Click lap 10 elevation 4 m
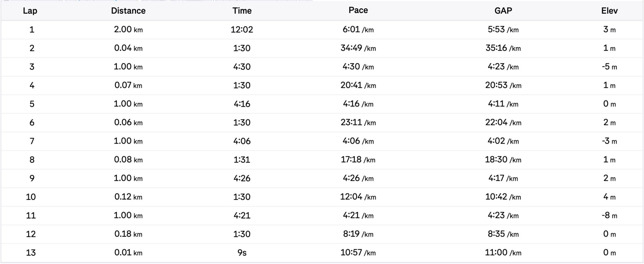Screen dimensions: 644x264 coord(609,197)
